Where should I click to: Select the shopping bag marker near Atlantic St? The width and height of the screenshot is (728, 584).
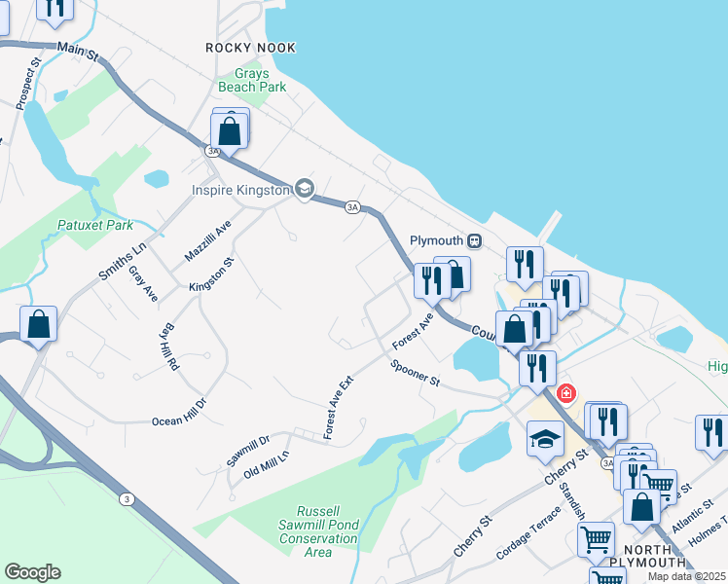641,509
